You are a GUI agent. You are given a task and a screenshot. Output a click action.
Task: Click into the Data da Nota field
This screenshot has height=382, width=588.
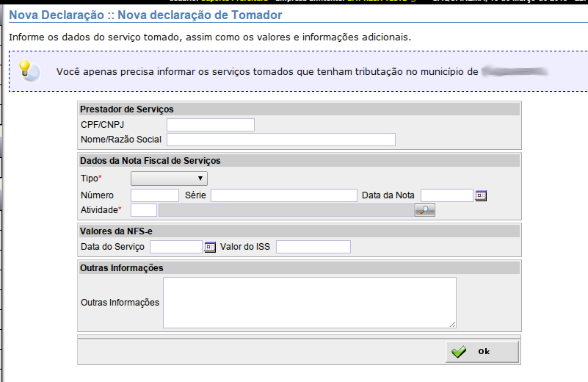coord(446,195)
